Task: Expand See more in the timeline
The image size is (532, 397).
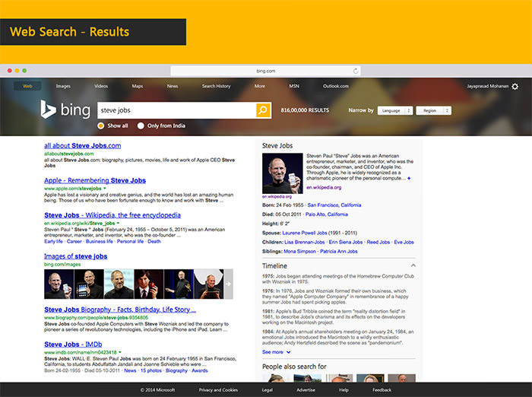Action: coord(276,352)
